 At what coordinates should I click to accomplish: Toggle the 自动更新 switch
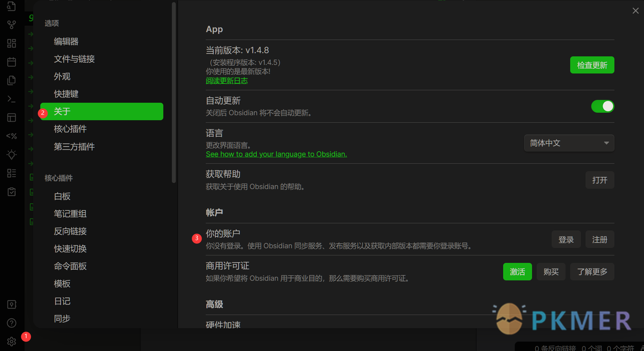[x=603, y=106]
